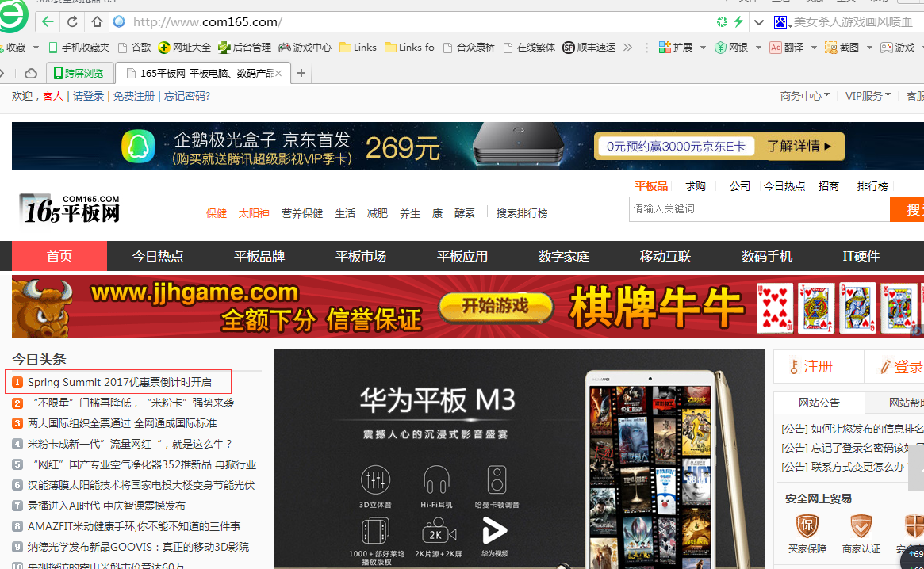Click the 请登录 login link
924x569 pixels.
[88, 96]
